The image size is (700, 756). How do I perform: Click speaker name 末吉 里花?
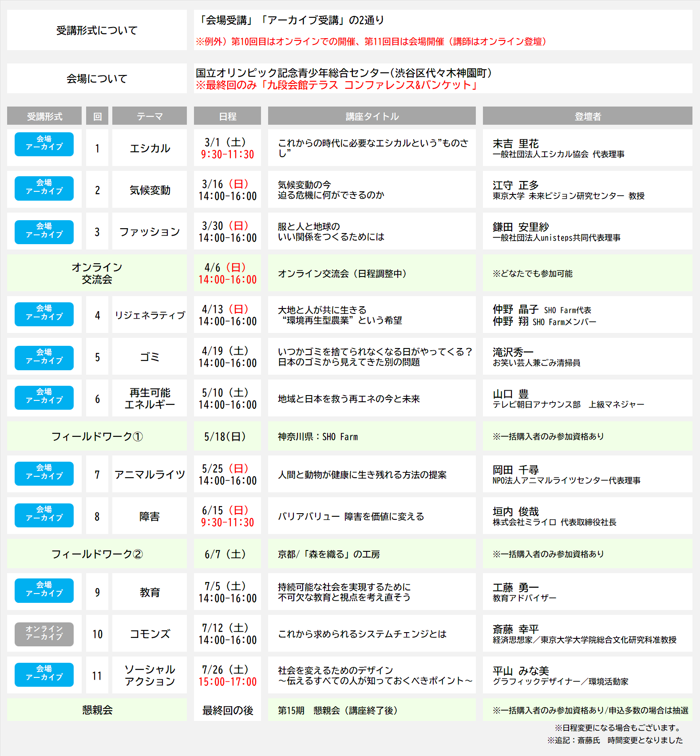tap(515, 143)
